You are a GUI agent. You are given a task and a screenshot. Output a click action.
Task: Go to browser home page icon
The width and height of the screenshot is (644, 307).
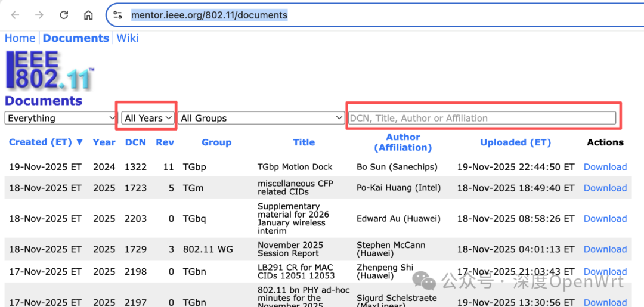click(88, 15)
